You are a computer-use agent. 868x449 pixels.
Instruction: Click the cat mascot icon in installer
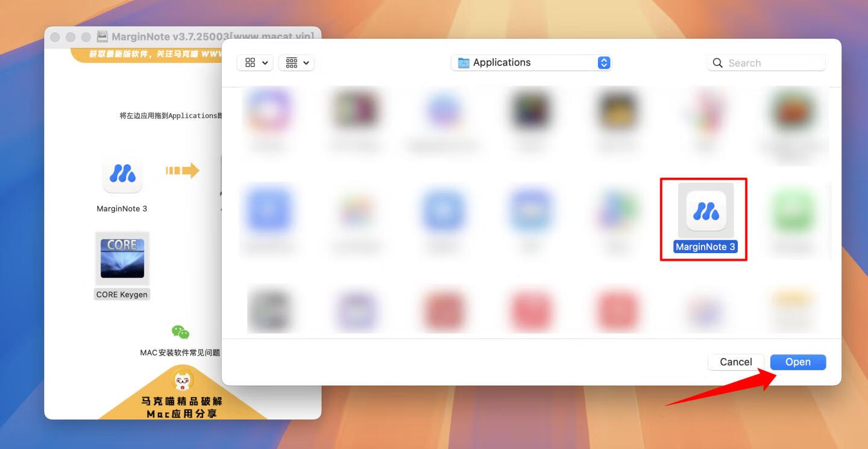[x=183, y=380]
